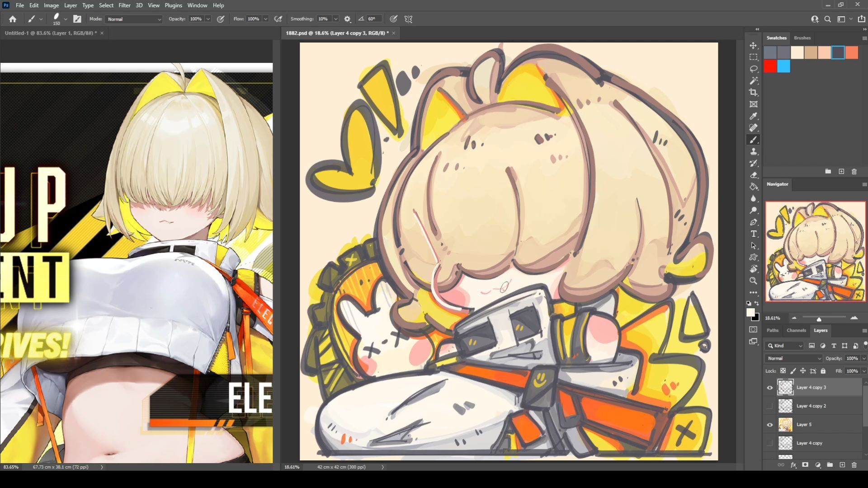Add a layer mask

[805, 465]
